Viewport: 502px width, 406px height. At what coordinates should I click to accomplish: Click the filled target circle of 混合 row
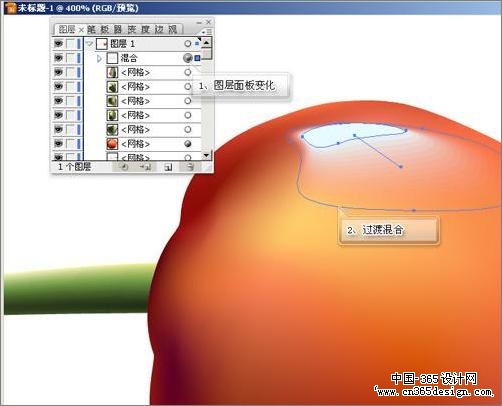click(188, 58)
